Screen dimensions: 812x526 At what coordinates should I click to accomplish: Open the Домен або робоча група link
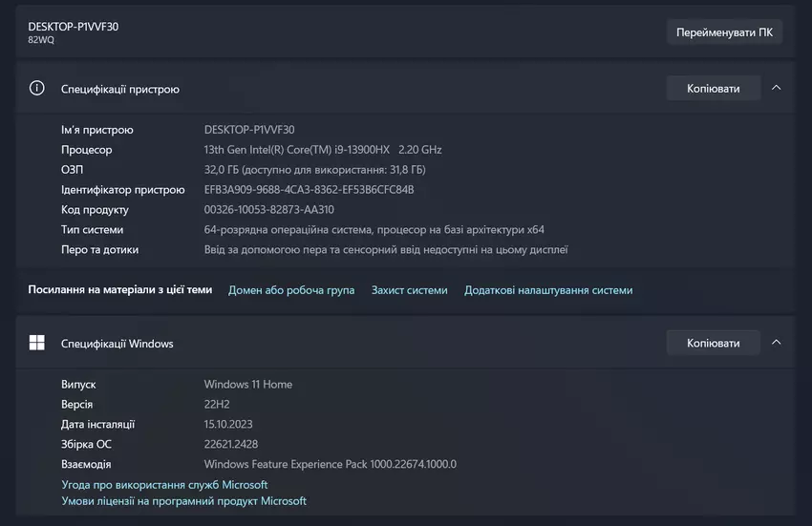(x=291, y=290)
